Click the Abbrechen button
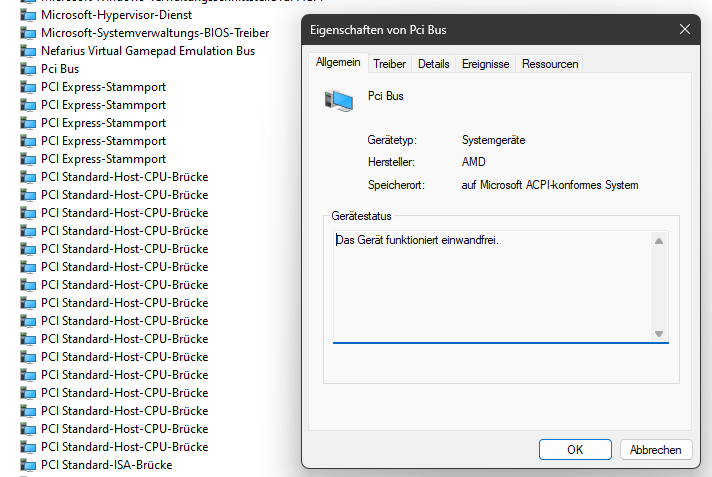 [x=656, y=450]
